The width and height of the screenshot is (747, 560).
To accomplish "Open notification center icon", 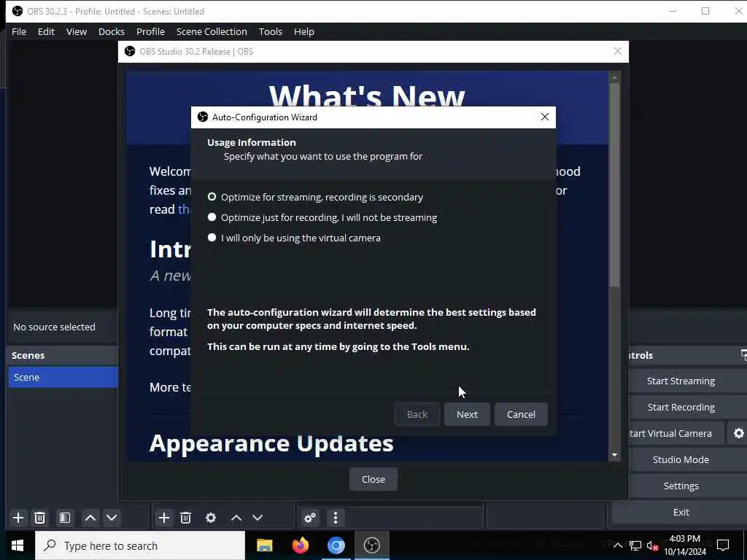I will point(723,545).
